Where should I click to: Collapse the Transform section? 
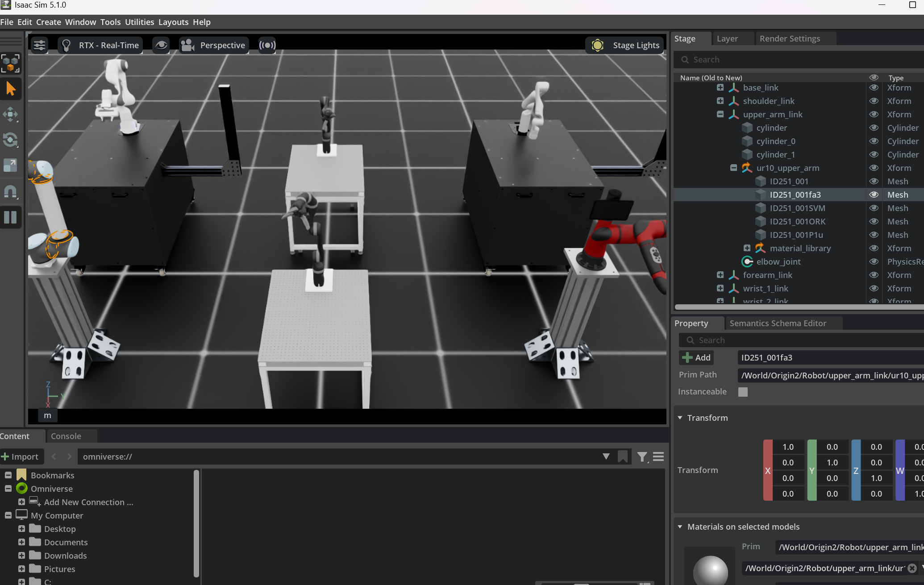(680, 418)
